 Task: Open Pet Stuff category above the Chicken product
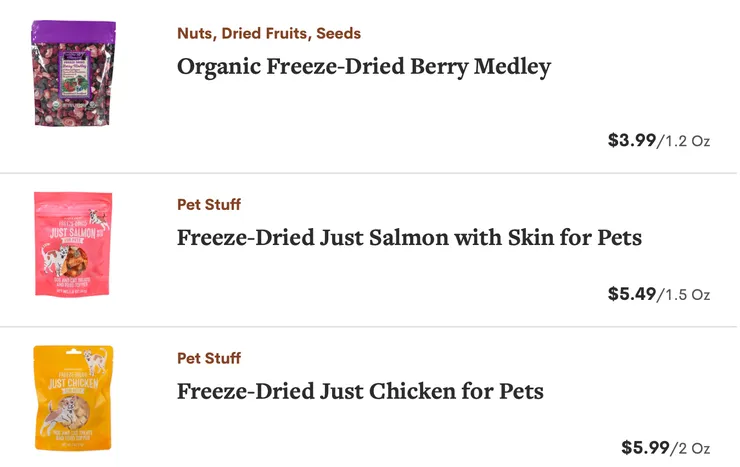click(209, 358)
